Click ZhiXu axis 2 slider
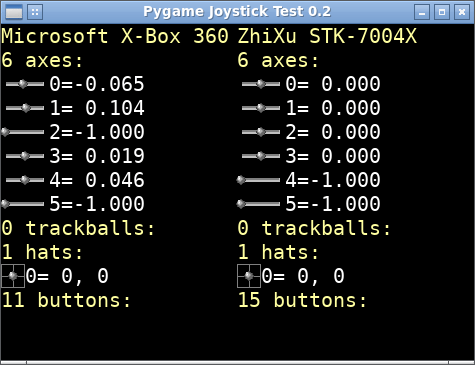Image resolution: width=475 pixels, height=365 pixels. (x=261, y=132)
